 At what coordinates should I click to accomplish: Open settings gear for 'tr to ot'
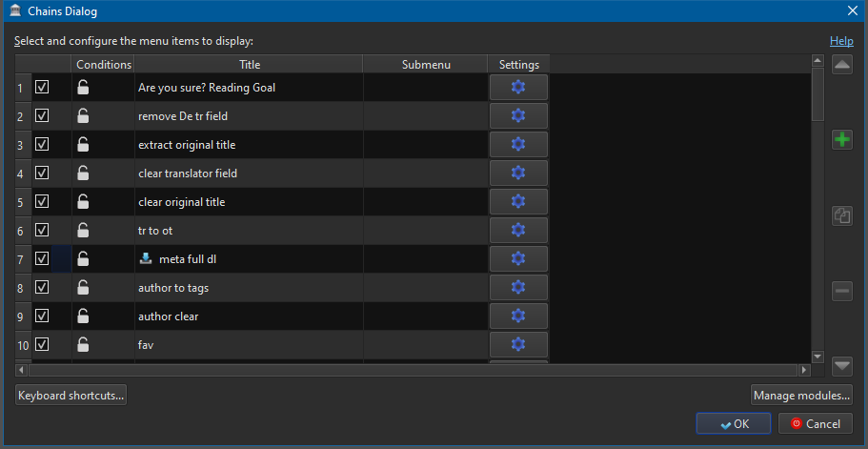pos(518,231)
